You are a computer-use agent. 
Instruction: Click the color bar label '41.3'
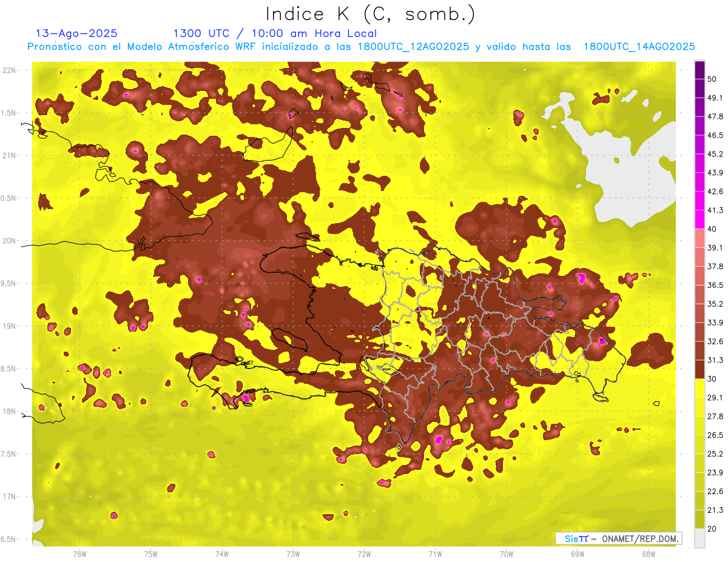[716, 210]
